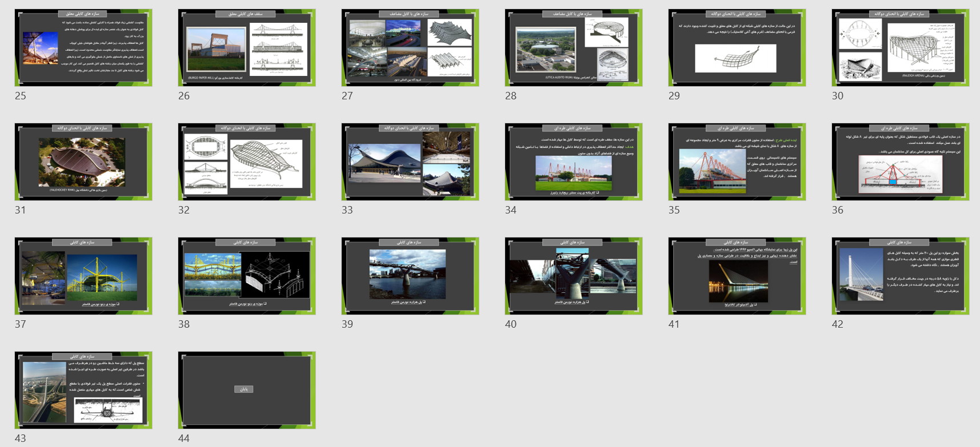Select slide 39 single bridge over river photo
The width and height of the screenshot is (980, 447).
(410, 276)
